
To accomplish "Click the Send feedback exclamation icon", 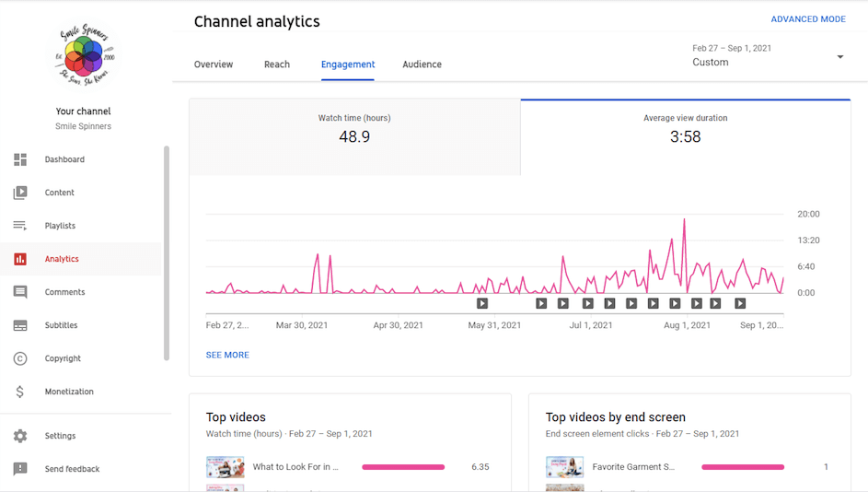I will coord(20,469).
